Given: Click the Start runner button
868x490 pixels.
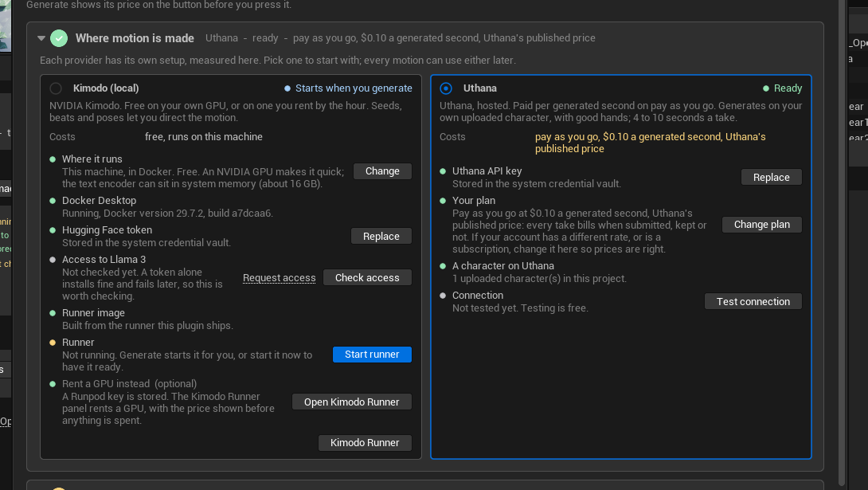Looking at the screenshot, I should pos(372,355).
